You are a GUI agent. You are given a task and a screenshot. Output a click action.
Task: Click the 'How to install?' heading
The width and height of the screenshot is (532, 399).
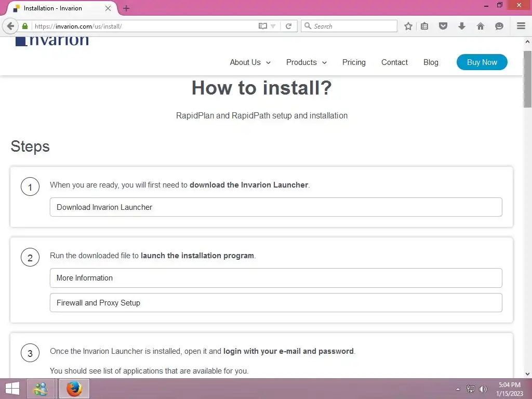coord(262,88)
